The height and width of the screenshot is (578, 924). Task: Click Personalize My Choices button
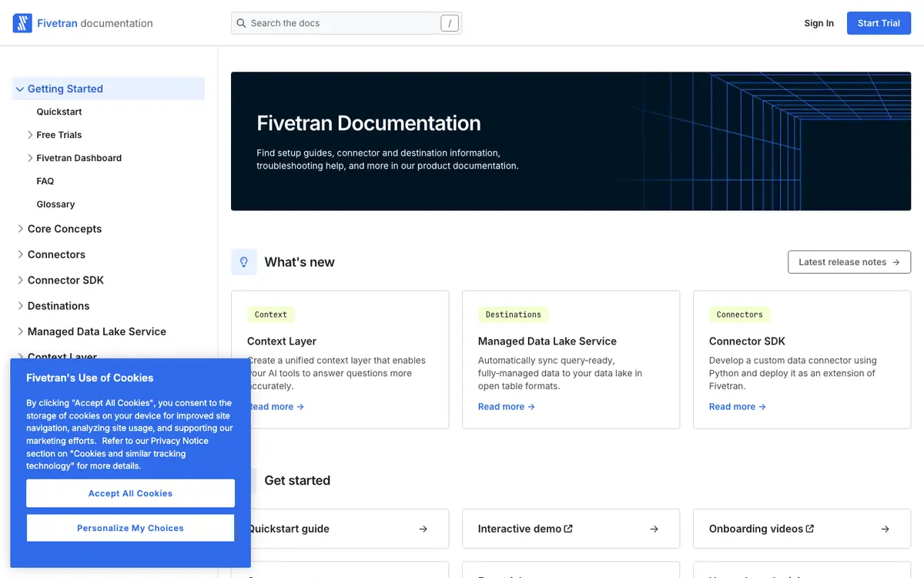point(130,528)
